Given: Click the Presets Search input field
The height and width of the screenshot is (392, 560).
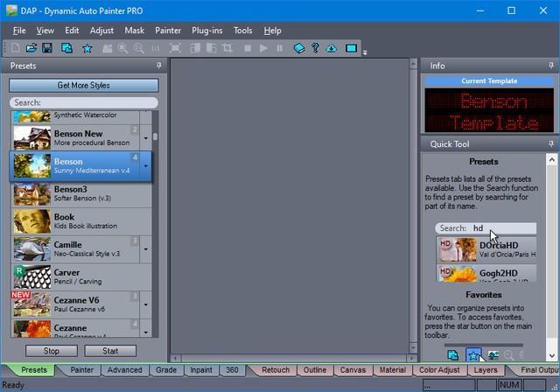Looking at the screenshot, I should click(84, 102).
